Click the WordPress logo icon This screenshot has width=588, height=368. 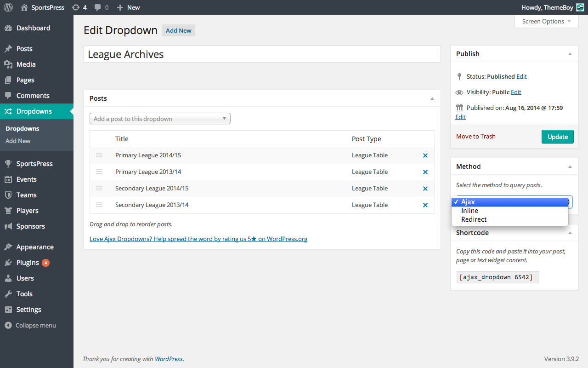coord(8,7)
